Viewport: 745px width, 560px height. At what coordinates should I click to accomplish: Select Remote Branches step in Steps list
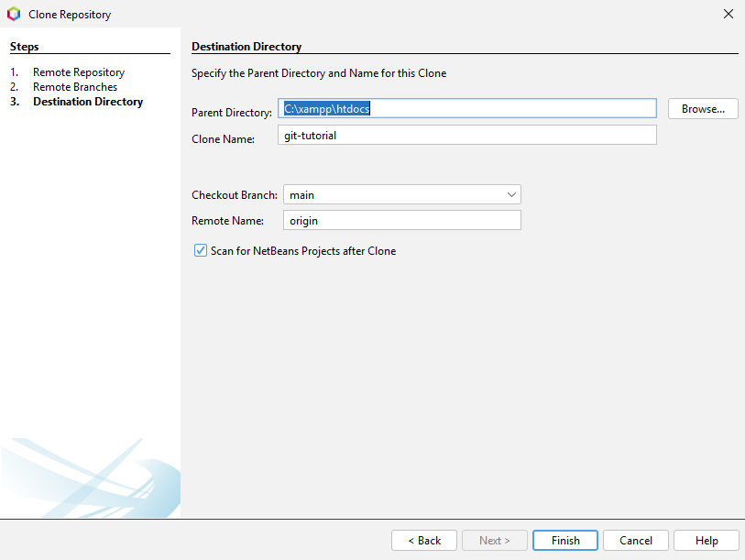pos(75,87)
